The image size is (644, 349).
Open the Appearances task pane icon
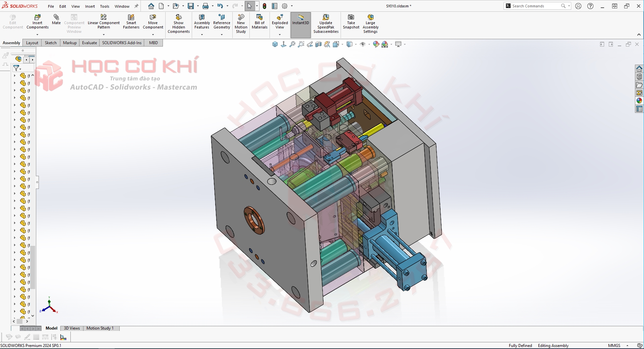point(639,101)
